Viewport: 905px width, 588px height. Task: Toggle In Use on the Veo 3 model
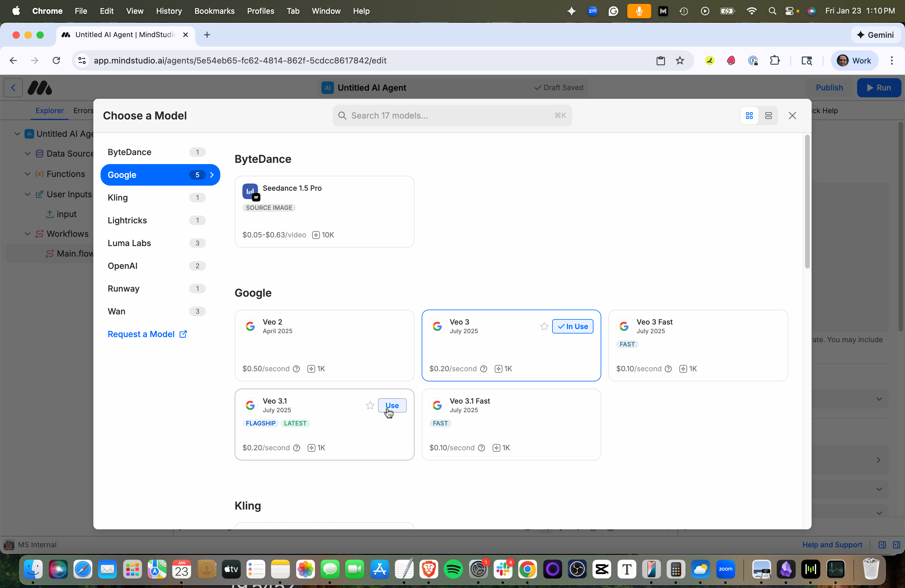(573, 326)
